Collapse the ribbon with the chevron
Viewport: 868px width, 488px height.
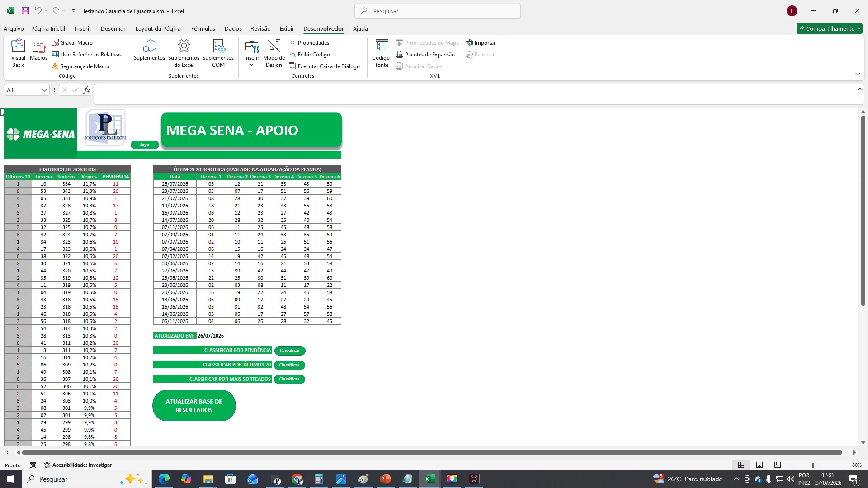point(858,74)
